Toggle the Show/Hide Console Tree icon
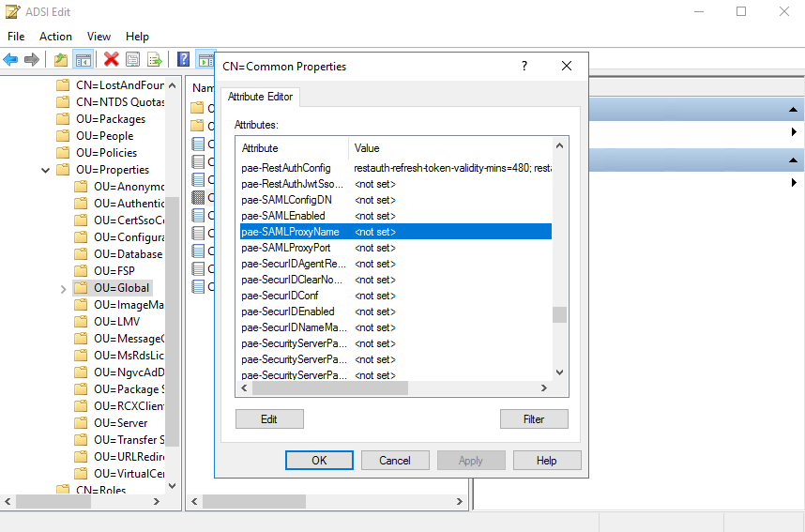 point(84,59)
